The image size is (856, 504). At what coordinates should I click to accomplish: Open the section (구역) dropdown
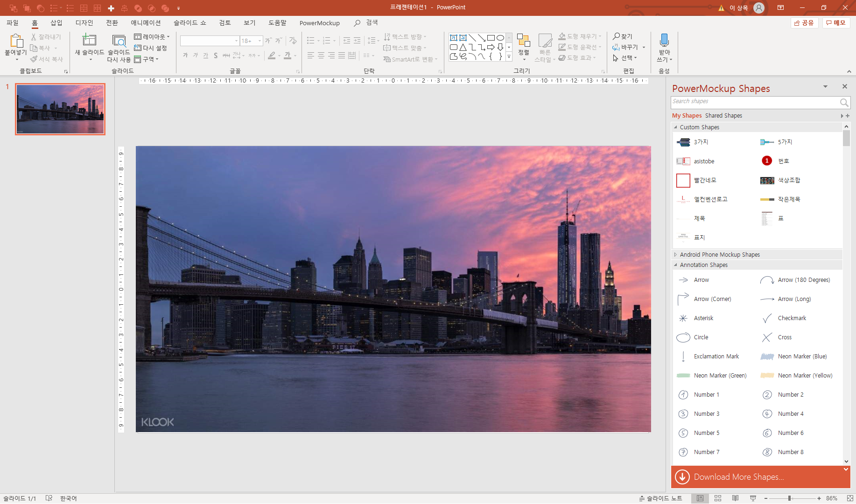coord(147,59)
